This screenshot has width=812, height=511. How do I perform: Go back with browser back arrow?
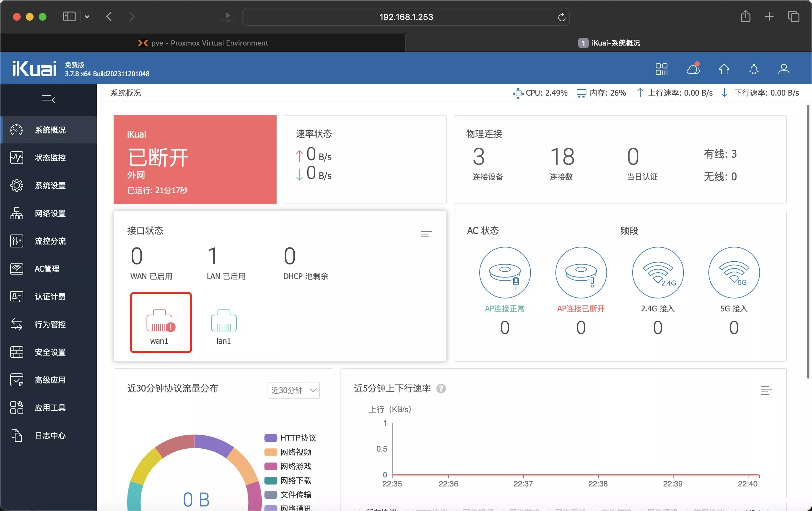[108, 16]
